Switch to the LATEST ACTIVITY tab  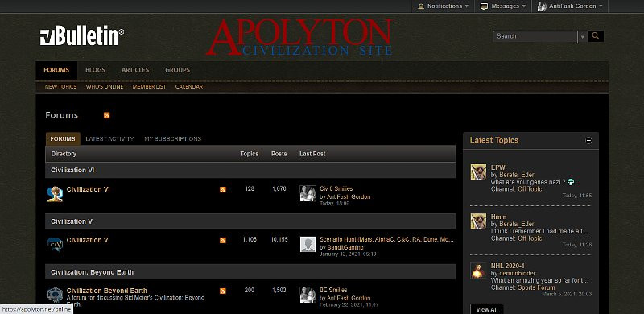pyautogui.click(x=109, y=139)
